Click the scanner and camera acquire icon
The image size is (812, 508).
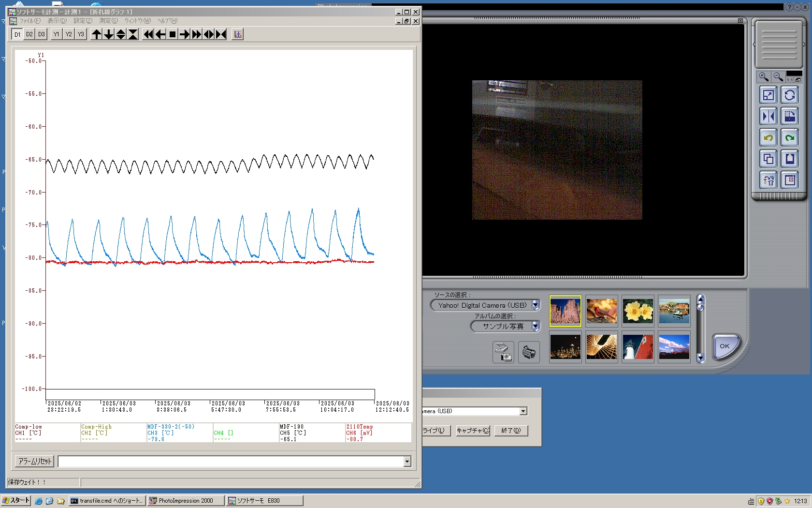503,352
